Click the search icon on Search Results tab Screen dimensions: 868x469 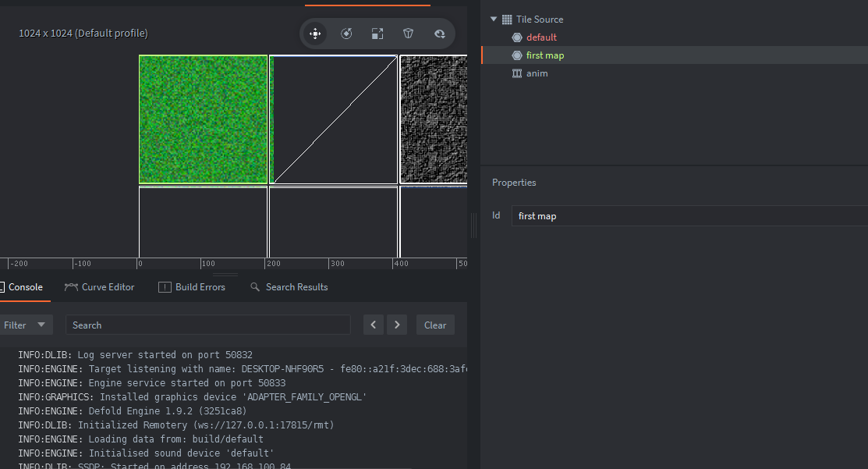[x=254, y=287]
